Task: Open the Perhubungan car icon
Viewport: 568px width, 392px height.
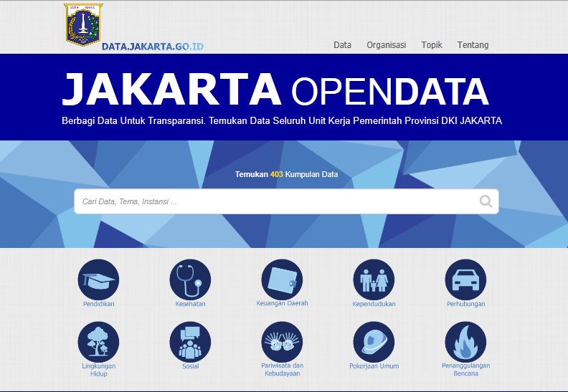Action: pyautogui.click(x=465, y=279)
